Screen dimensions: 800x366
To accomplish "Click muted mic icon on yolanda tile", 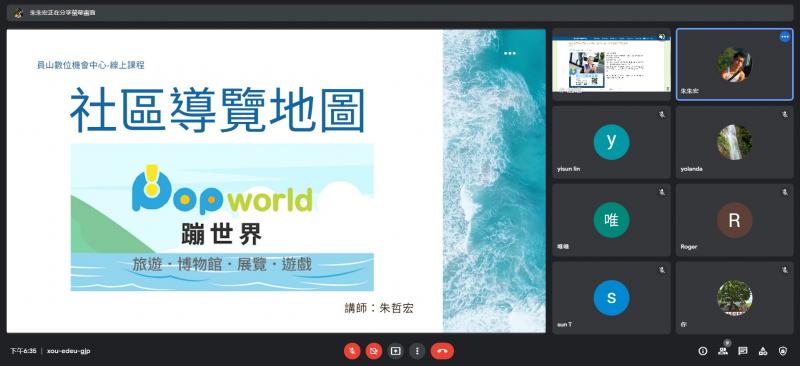I will coord(785,114).
